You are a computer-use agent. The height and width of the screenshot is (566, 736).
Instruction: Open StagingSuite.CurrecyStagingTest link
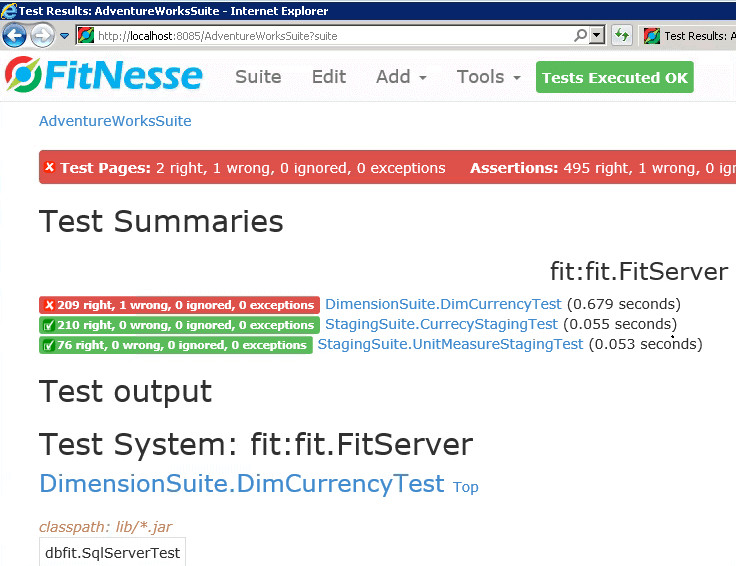click(441, 324)
